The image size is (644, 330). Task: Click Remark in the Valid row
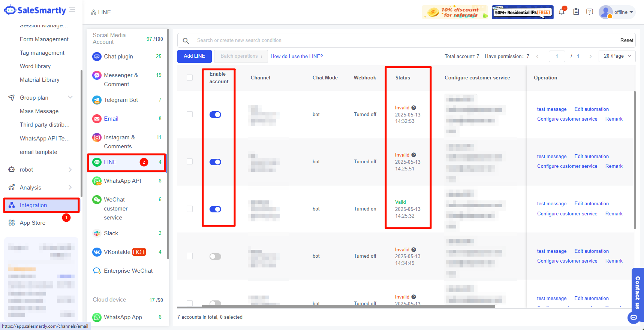[614, 214]
